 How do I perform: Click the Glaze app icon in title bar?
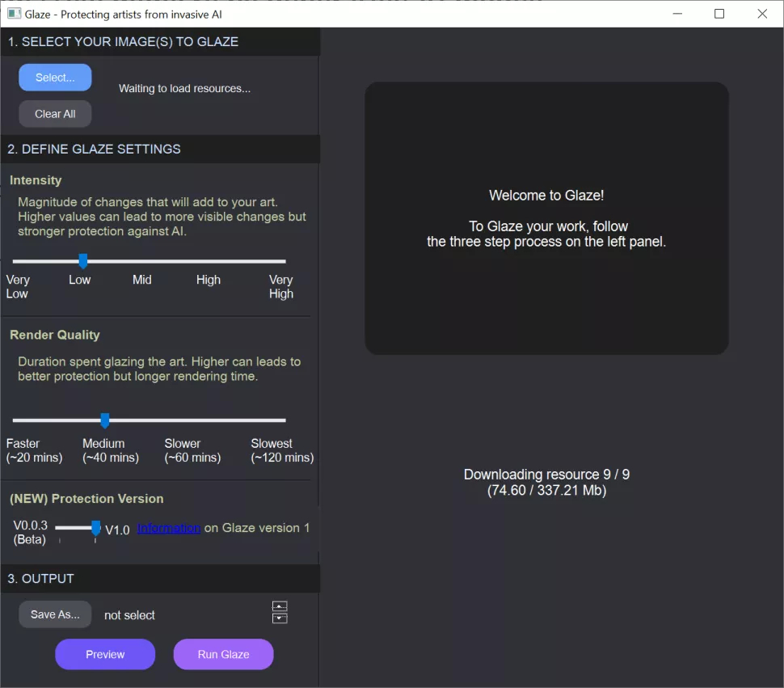(14, 14)
